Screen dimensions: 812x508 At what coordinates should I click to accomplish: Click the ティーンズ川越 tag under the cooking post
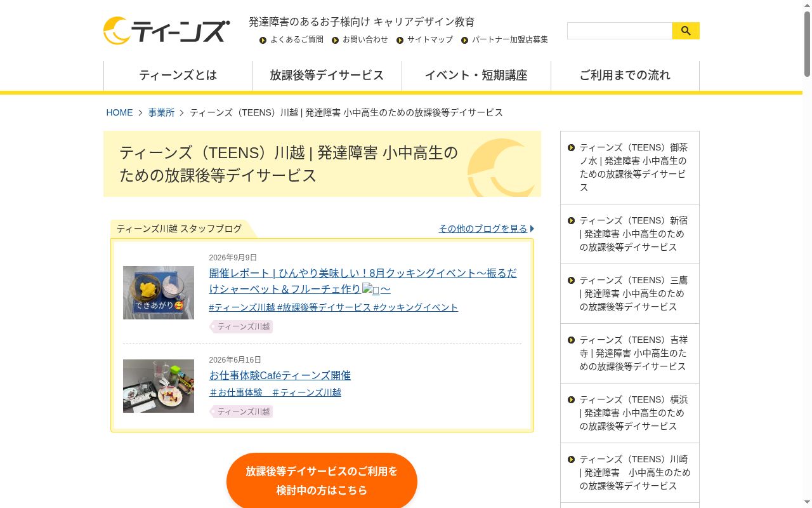(242, 327)
